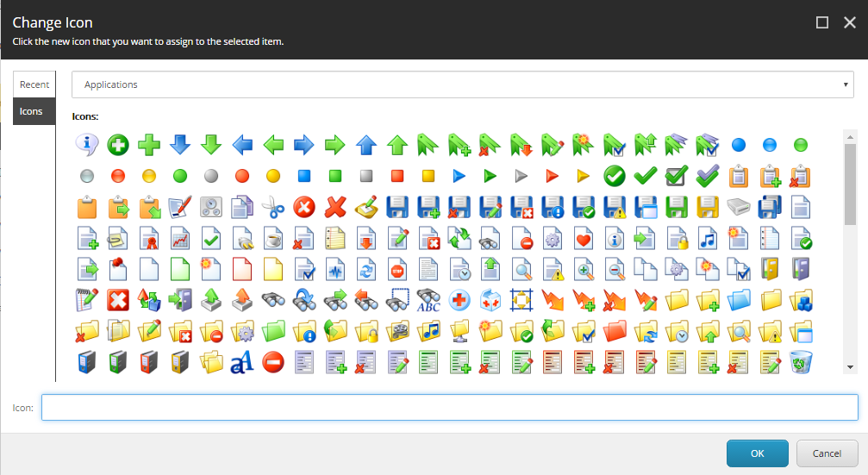Pick the recycle bin icon

[801, 363]
